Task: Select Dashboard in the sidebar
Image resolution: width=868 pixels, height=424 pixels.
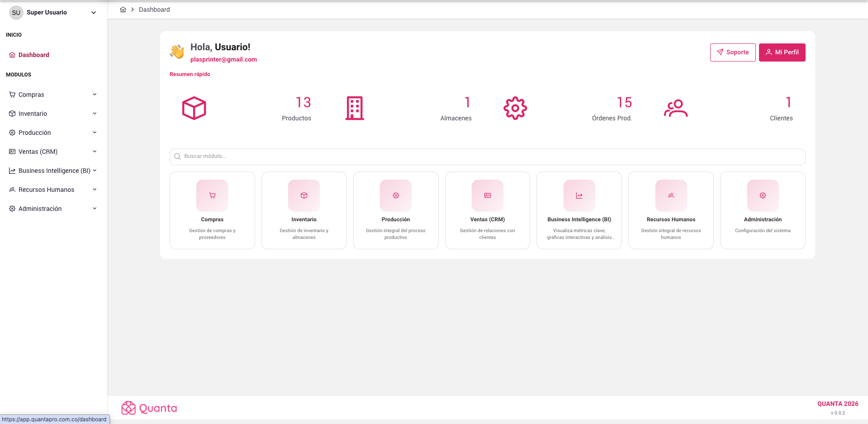Action: (x=33, y=55)
